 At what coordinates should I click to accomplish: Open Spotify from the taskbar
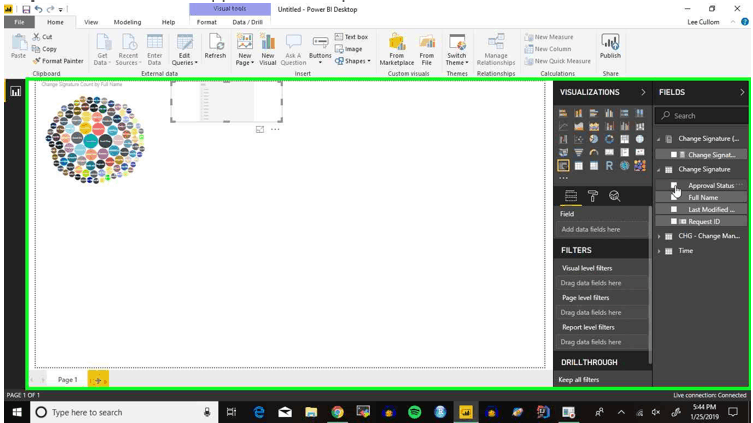(x=414, y=412)
